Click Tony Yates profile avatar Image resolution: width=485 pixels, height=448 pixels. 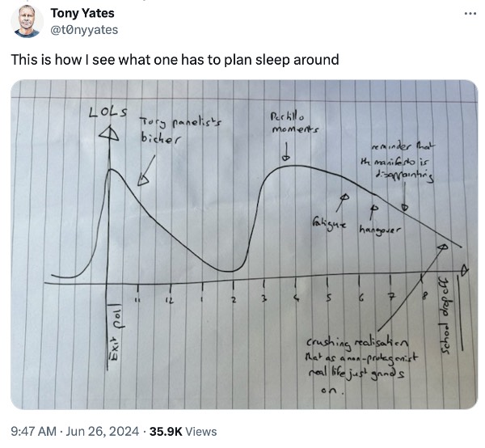27,21
